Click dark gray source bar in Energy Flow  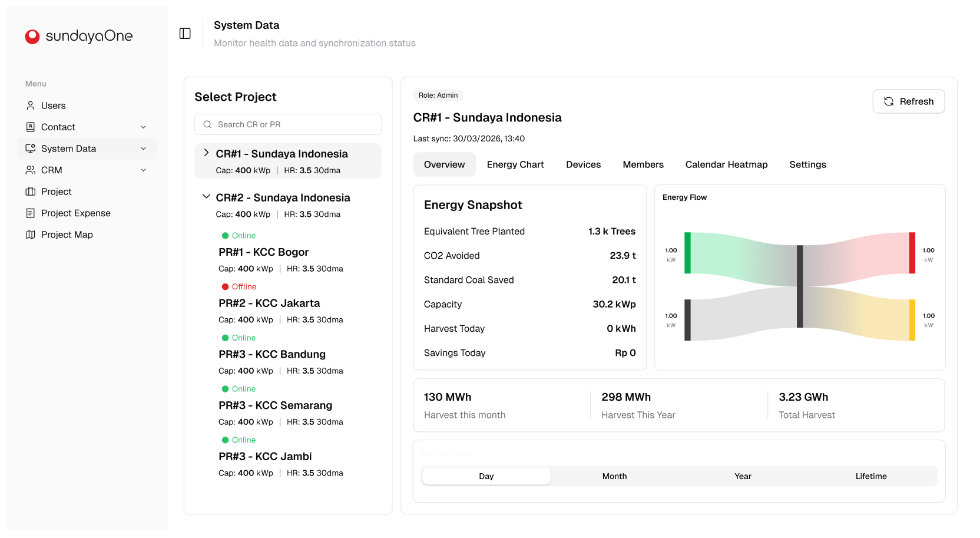coord(687,320)
